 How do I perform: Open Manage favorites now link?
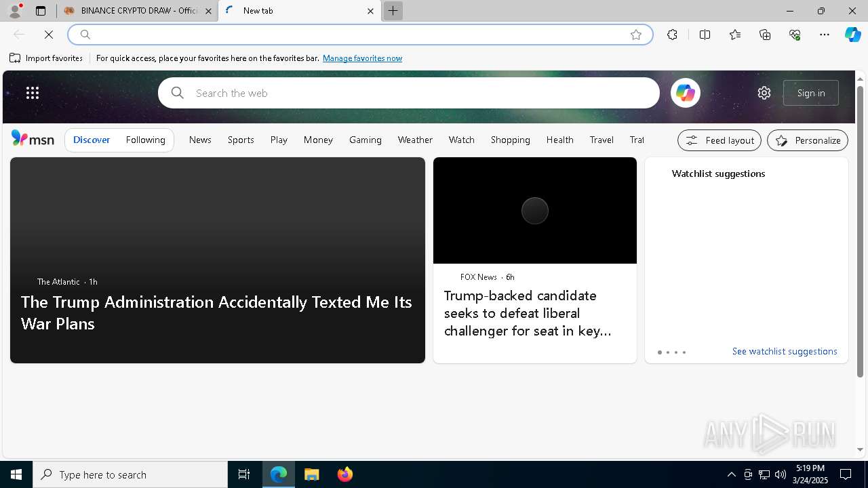(x=362, y=58)
